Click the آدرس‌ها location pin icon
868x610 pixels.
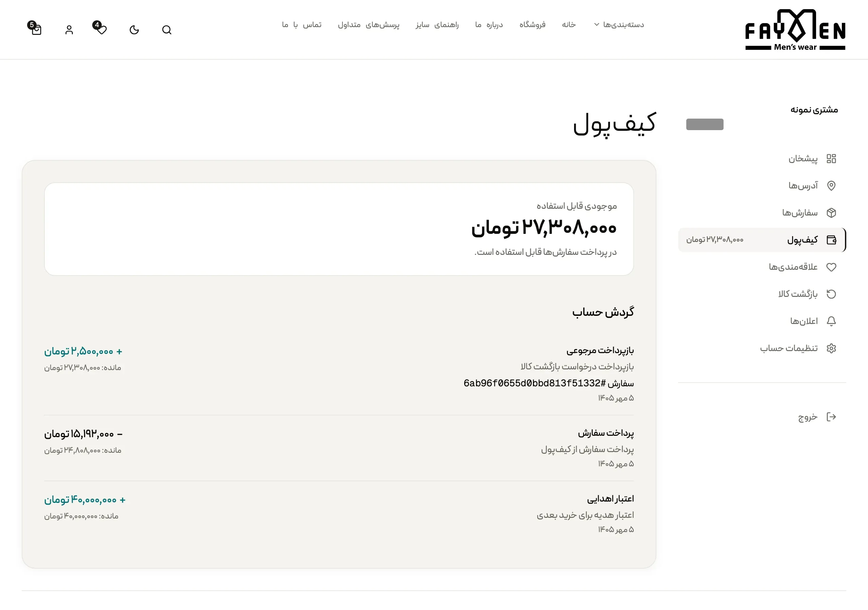pyautogui.click(x=831, y=186)
